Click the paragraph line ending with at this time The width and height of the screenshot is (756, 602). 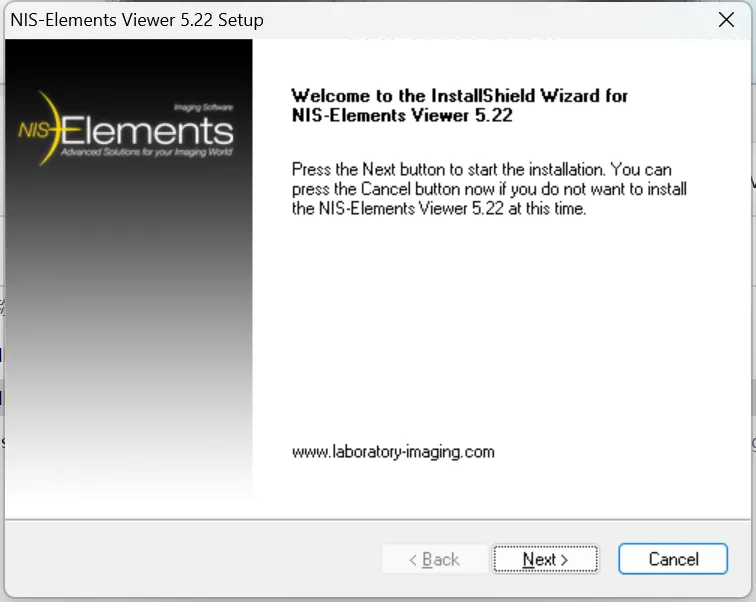(x=439, y=209)
